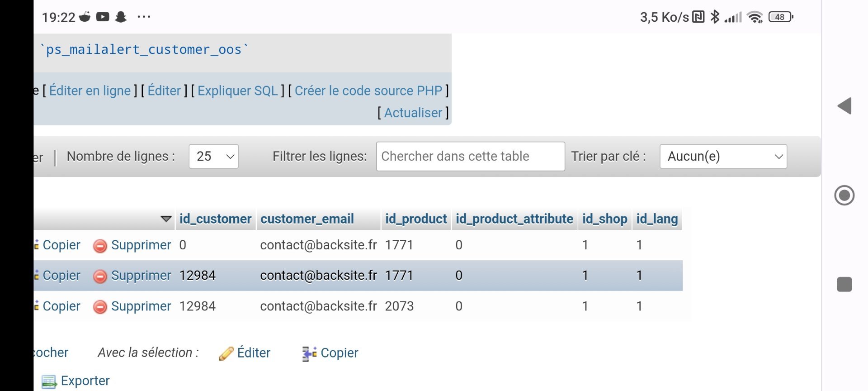Click the red delete icon for product 2073
Viewport: 868px width, 391px height.
(100, 307)
